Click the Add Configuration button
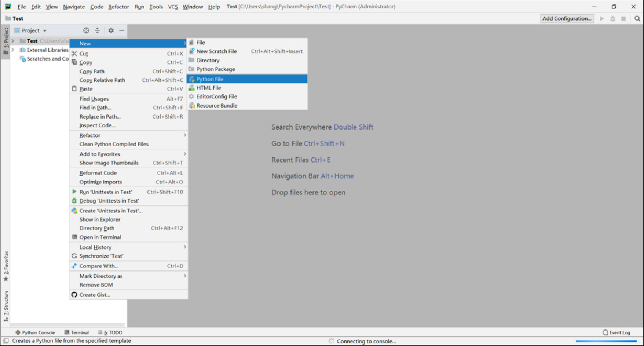Viewport: 644px width, 346px height. tap(567, 18)
